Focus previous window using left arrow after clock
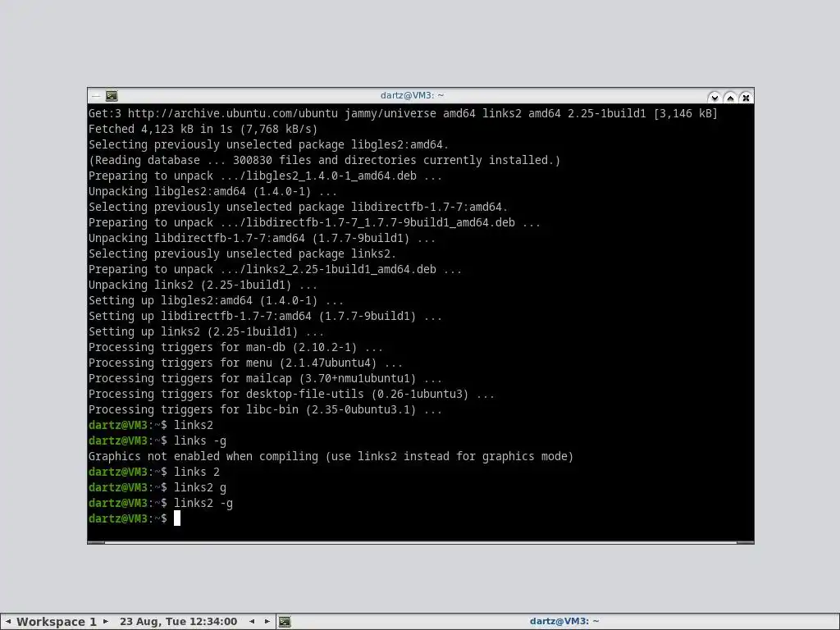This screenshot has width=840, height=630. [252, 622]
